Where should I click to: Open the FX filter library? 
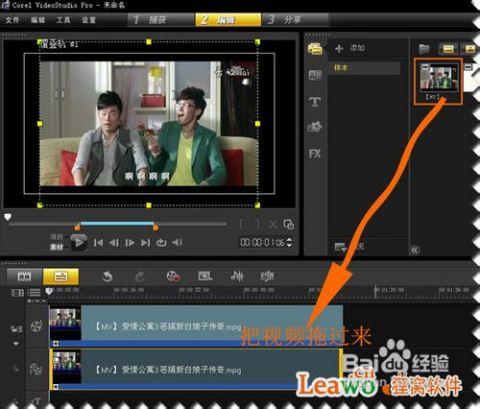point(315,154)
